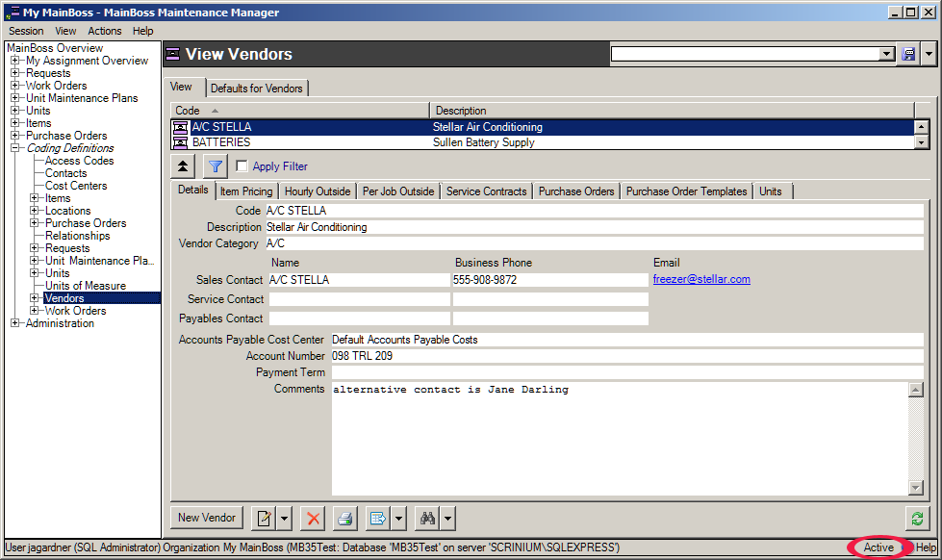Expand the Work Orders top-level node
The height and width of the screenshot is (560, 942).
(x=15, y=86)
